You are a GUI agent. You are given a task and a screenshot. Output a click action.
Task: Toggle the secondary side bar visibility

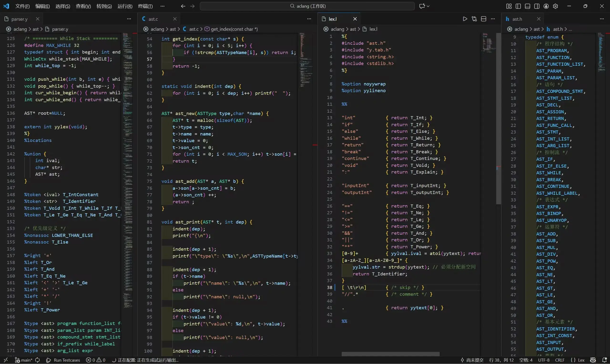pos(537,6)
